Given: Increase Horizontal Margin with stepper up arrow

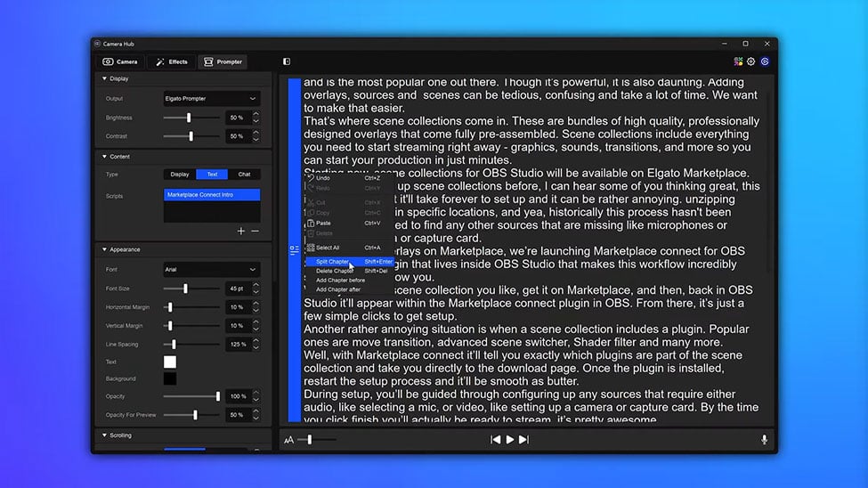Looking at the screenshot, I should 256,304.
